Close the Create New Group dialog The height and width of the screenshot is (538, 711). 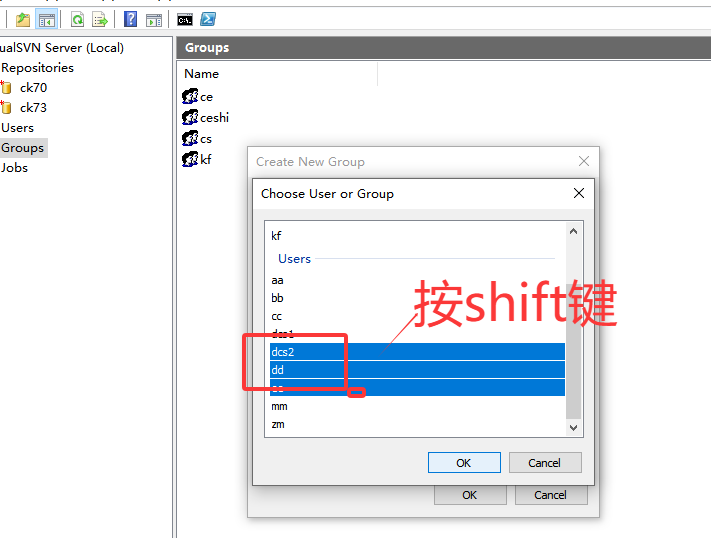tap(584, 161)
